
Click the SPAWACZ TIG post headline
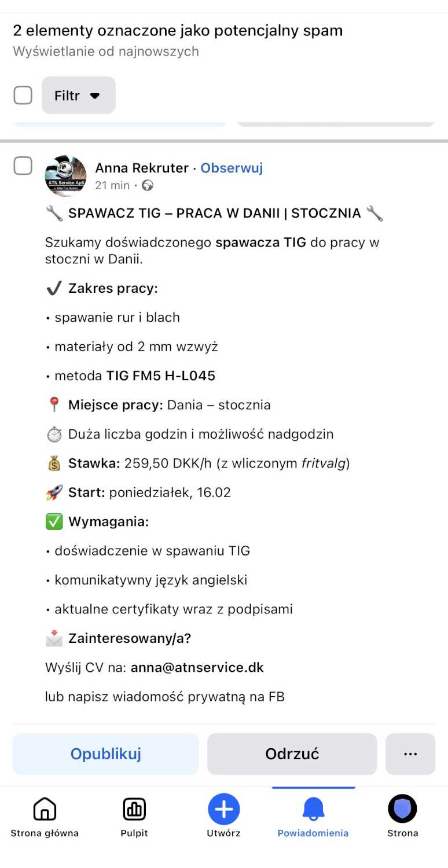tap(214, 213)
